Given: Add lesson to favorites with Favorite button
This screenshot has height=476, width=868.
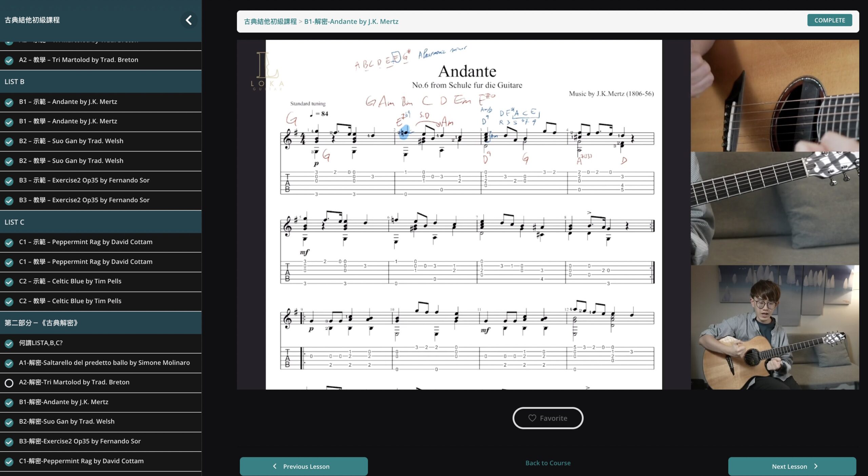Looking at the screenshot, I should [x=548, y=418].
